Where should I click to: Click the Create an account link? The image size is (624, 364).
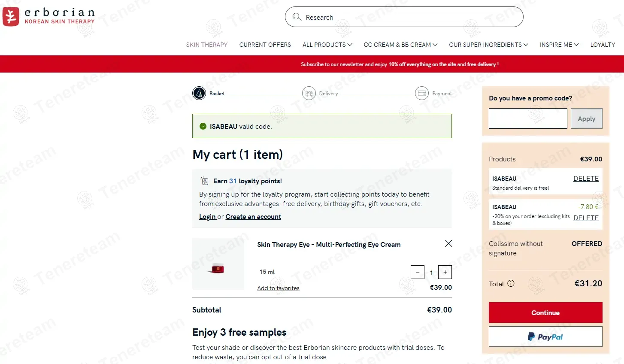(253, 217)
